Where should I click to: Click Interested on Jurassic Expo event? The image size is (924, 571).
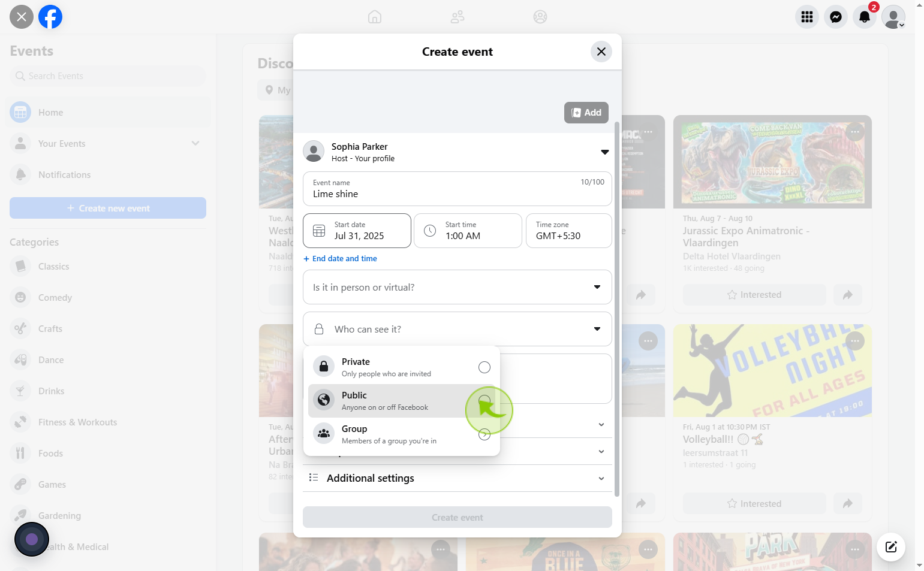[754, 295]
